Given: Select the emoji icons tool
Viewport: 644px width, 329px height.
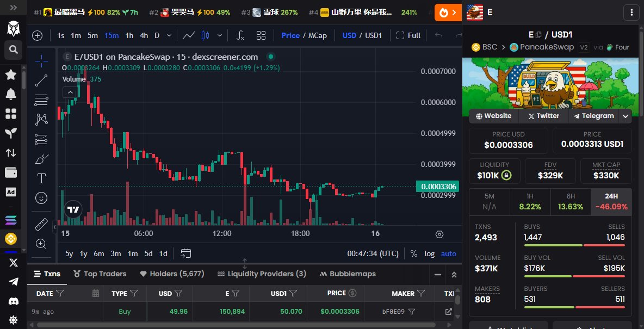Looking at the screenshot, I should pyautogui.click(x=41, y=198).
